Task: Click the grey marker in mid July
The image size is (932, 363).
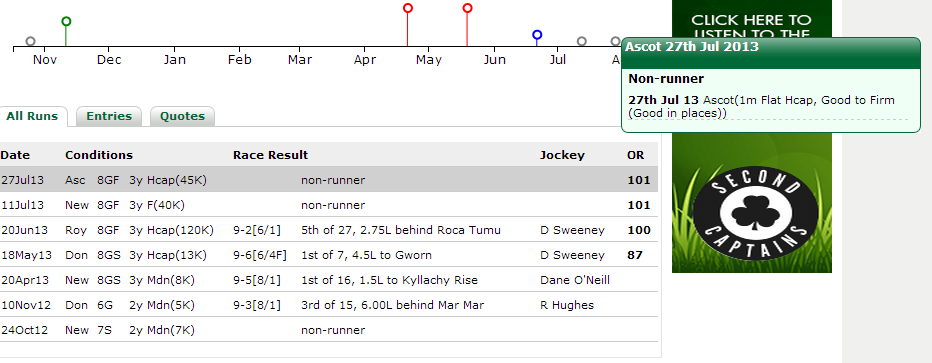Action: 582,41
